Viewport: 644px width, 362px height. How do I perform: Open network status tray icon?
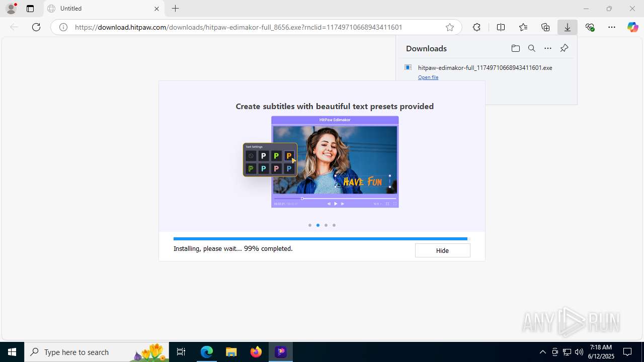[x=567, y=352]
